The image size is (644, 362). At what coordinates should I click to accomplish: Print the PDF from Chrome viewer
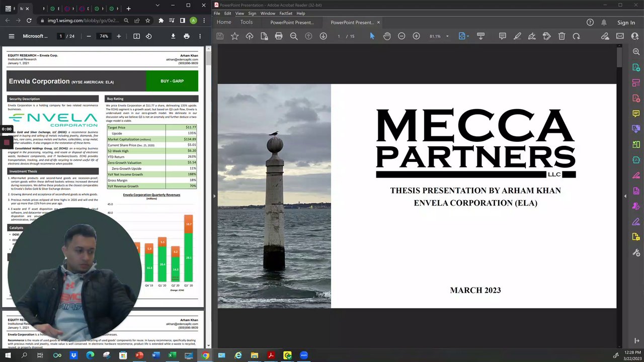(187, 36)
